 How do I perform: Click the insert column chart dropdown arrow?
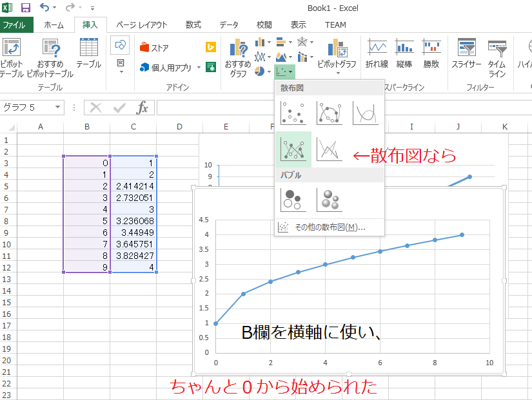coord(268,42)
